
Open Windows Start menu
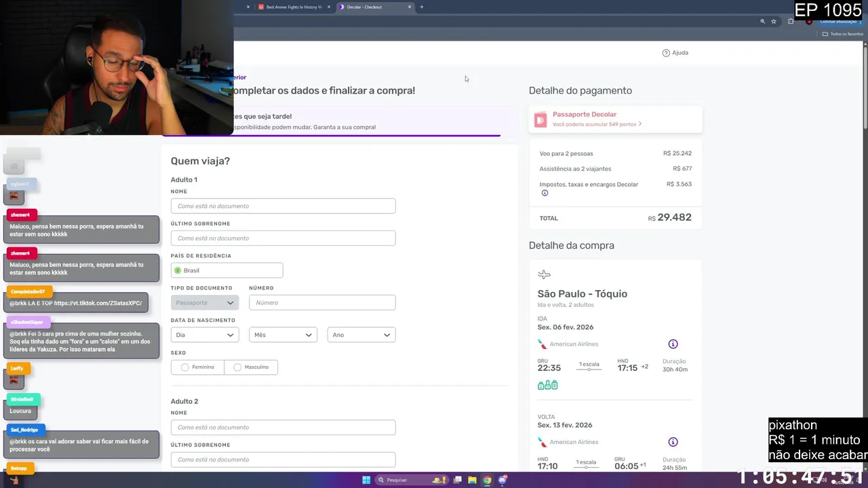point(366,480)
